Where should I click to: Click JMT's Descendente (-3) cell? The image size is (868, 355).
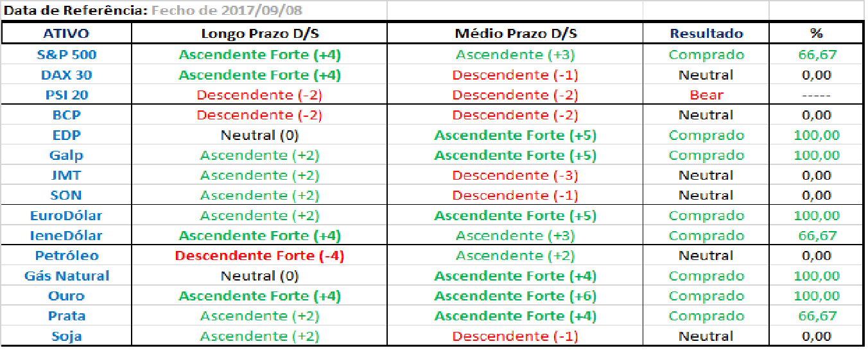pyautogui.click(x=515, y=175)
